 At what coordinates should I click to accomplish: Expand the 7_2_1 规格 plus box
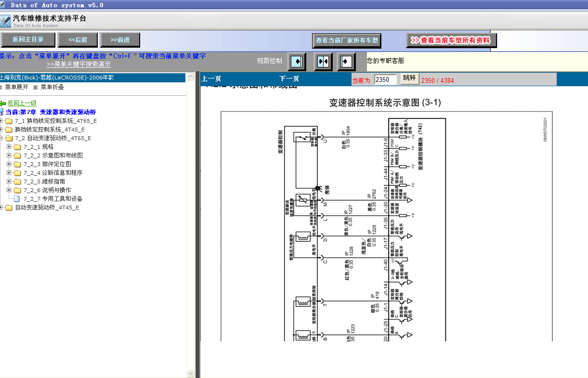9,147
